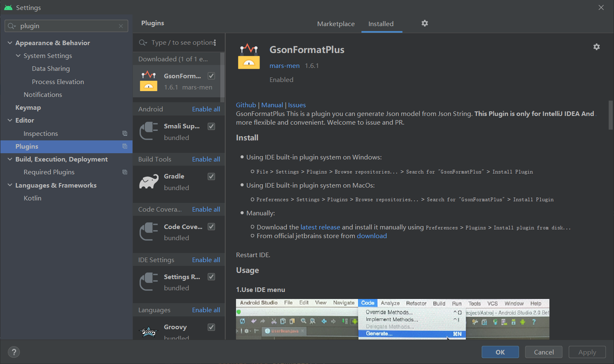Enable all Build Tools plugins
This screenshot has width=614, height=364.
(206, 159)
